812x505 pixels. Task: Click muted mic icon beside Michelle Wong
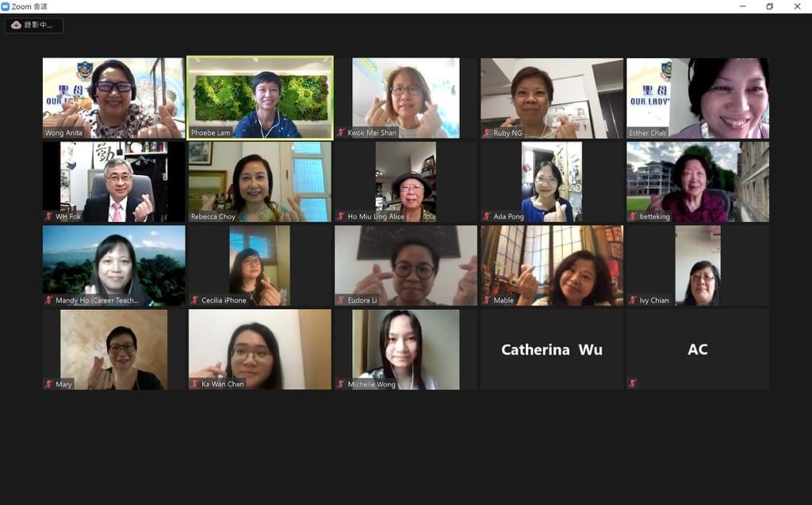pyautogui.click(x=341, y=384)
